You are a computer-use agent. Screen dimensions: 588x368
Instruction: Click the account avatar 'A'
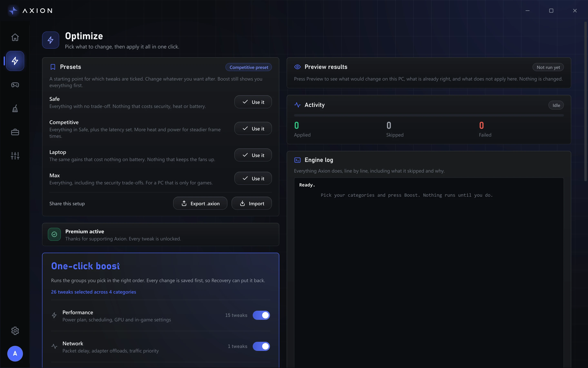(15, 353)
